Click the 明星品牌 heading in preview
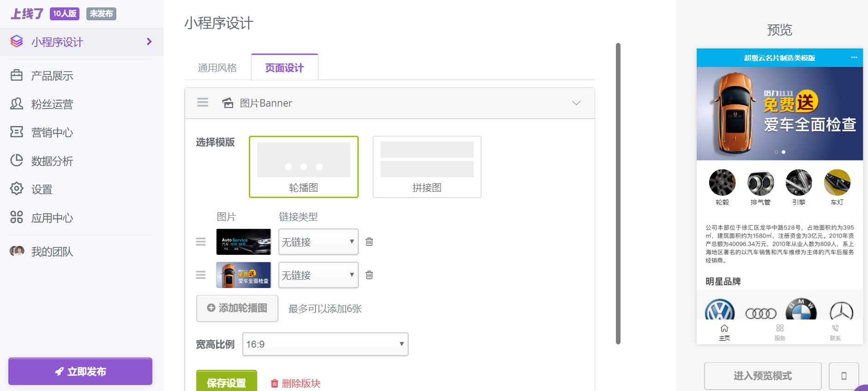Screen dimensions: 868x391 723,281
